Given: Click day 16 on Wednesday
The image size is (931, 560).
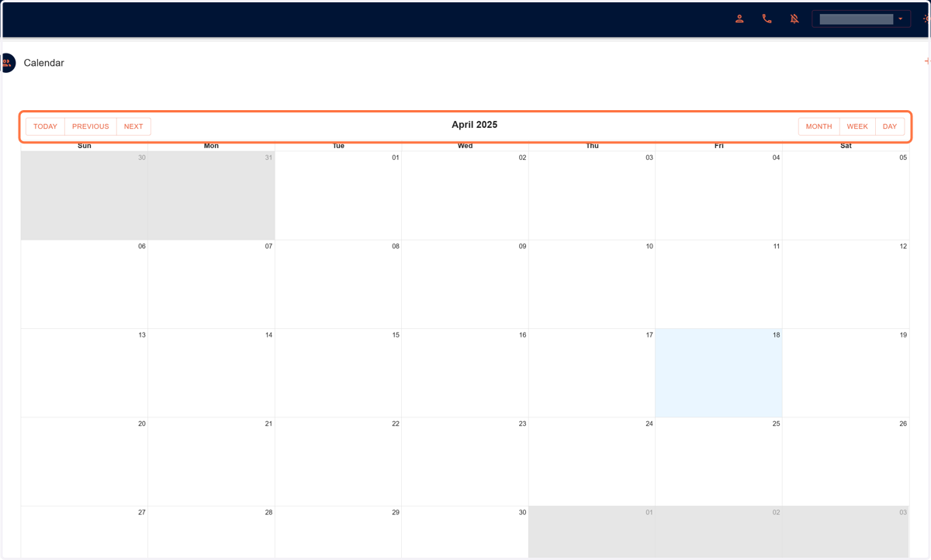Looking at the screenshot, I should (x=465, y=373).
